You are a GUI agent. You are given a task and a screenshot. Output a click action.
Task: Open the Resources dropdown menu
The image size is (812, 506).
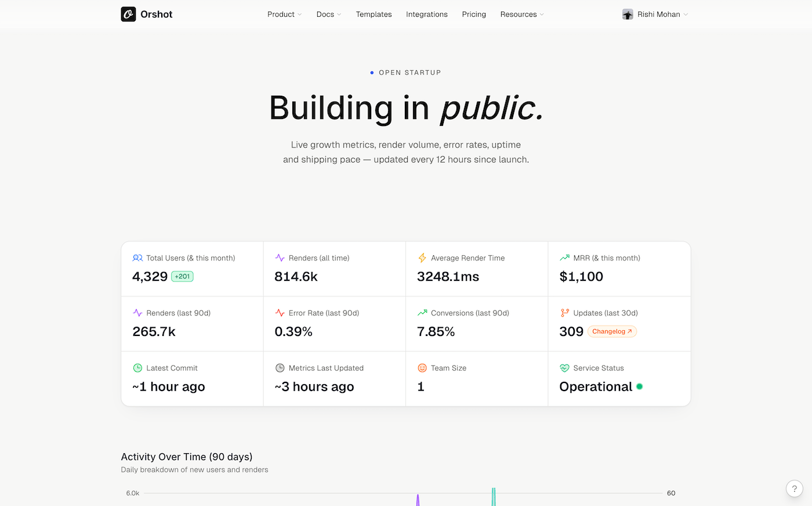click(x=522, y=15)
